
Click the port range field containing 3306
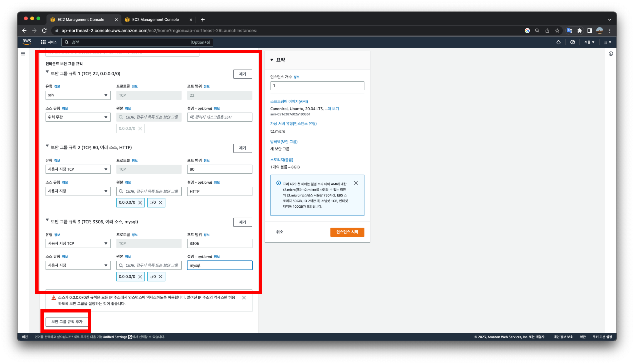click(x=219, y=243)
